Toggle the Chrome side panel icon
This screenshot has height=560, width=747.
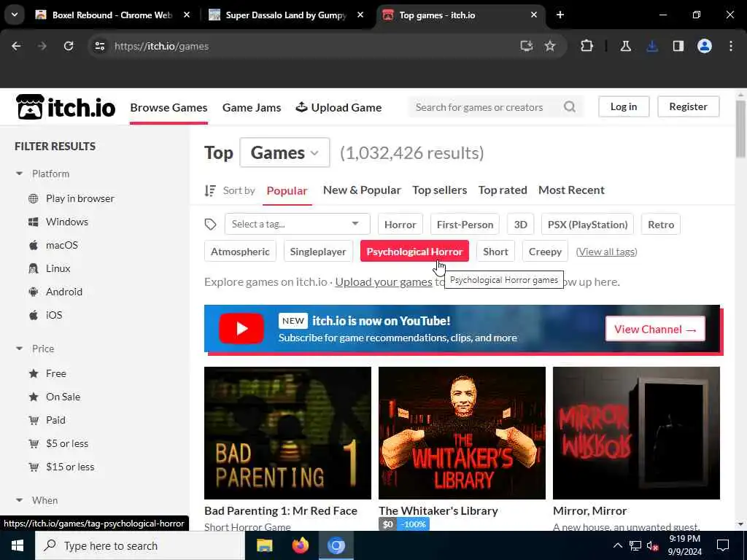(x=678, y=46)
